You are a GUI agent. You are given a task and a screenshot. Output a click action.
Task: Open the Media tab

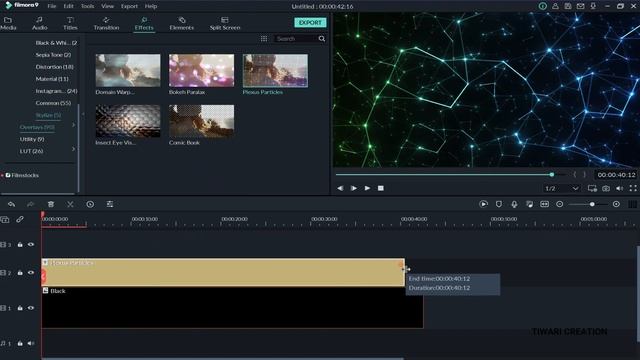pos(8,23)
